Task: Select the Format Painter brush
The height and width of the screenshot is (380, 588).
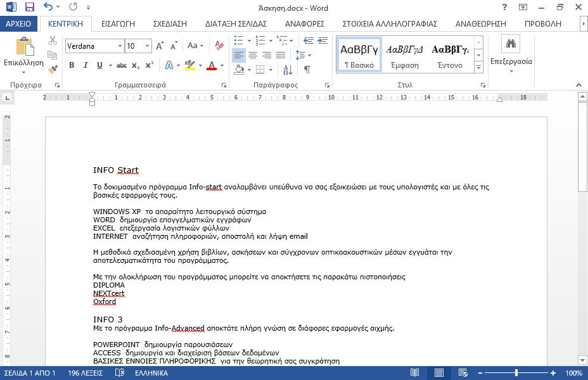Action: pos(53,69)
